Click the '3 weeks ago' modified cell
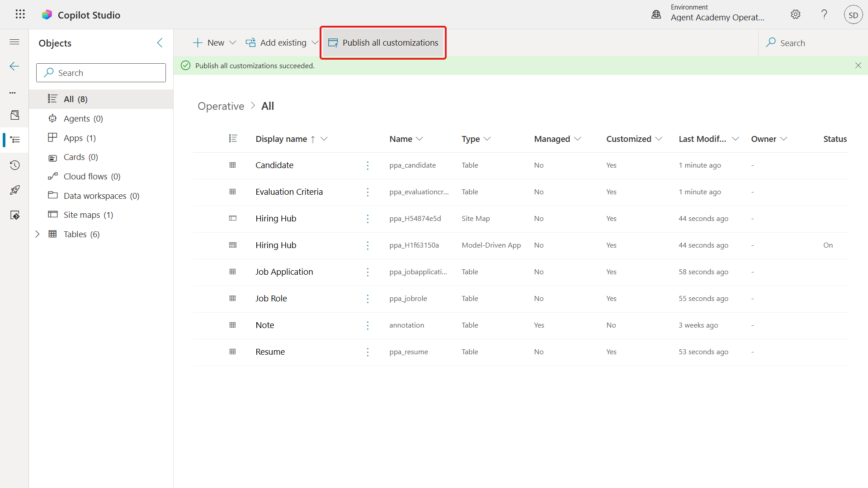The image size is (868, 488). click(698, 325)
